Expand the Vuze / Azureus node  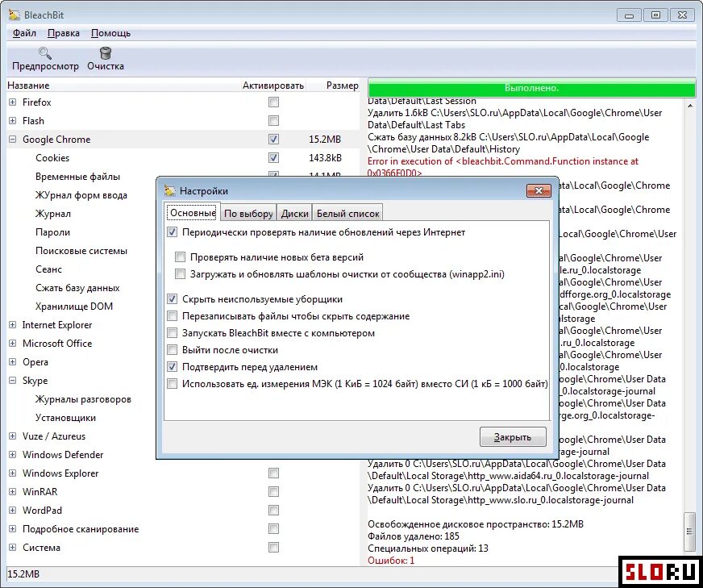click(13, 436)
